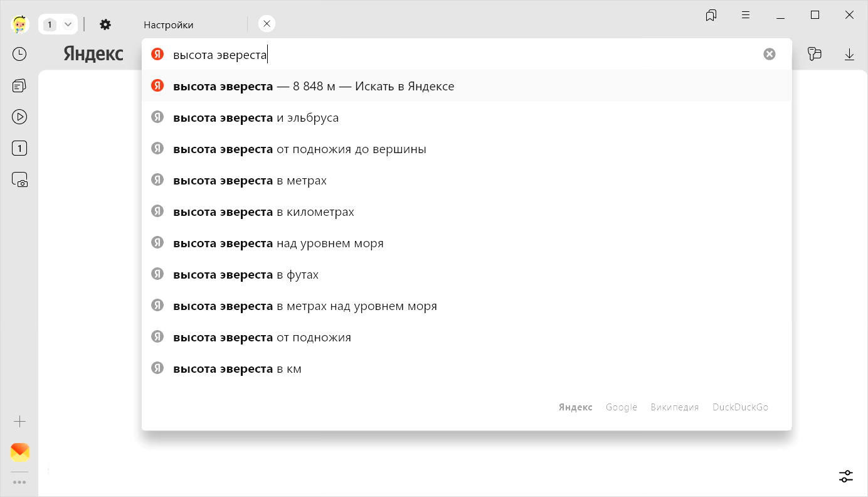The image size is (868, 497).
Task: Open the bookmarks icon in title bar
Action: 711,16
